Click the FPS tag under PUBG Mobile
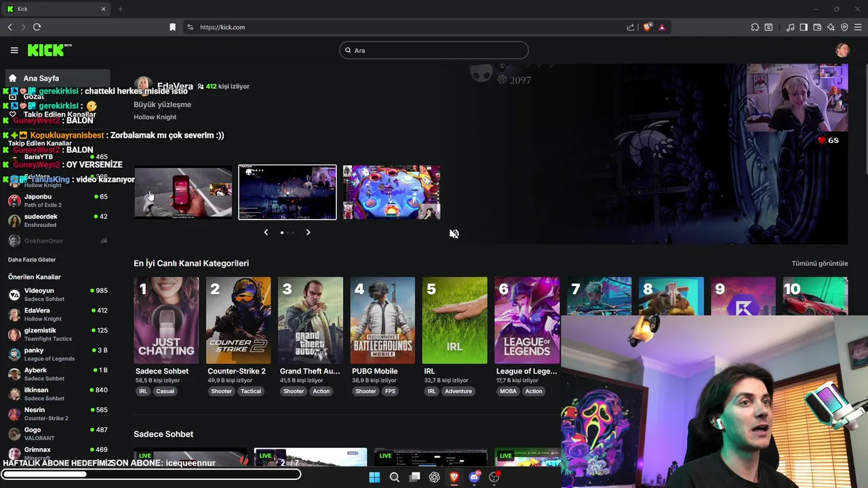868x488 pixels. tap(390, 391)
